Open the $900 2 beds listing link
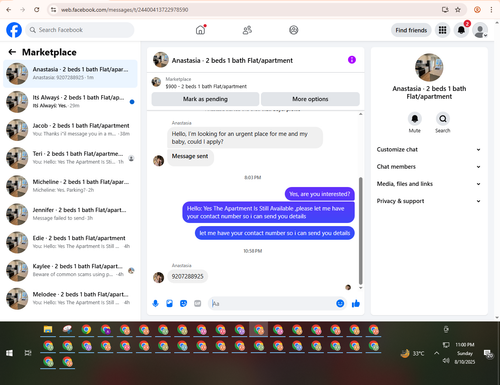The width and height of the screenshot is (500, 385). (206, 86)
